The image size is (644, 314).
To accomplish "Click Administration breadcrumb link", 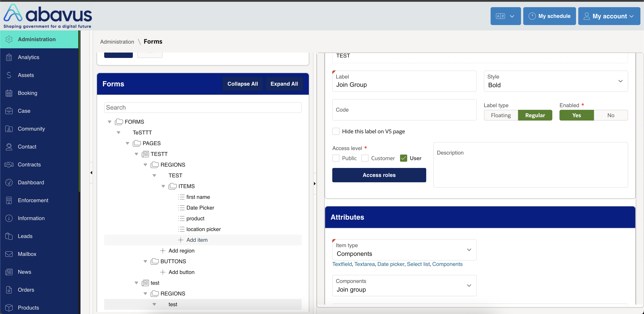I will (117, 42).
